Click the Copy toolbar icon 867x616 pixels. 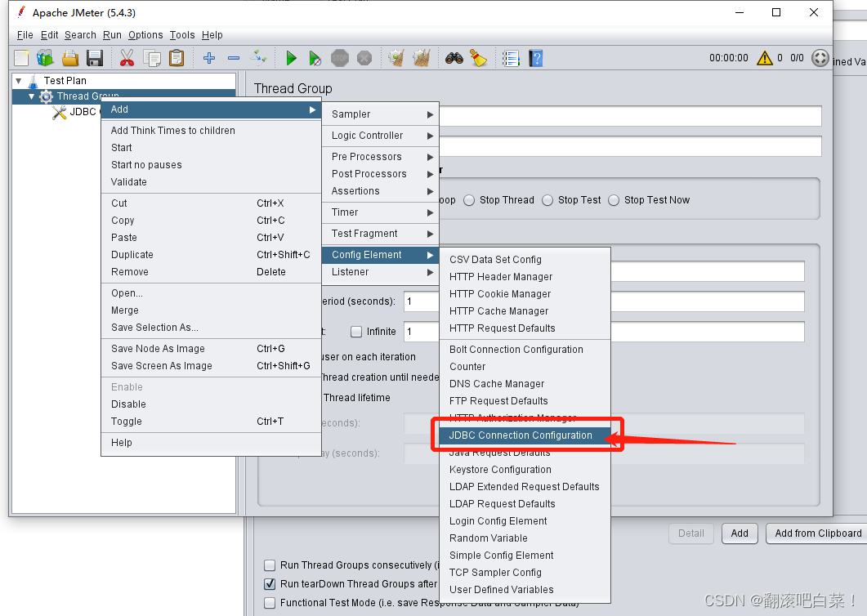click(151, 57)
